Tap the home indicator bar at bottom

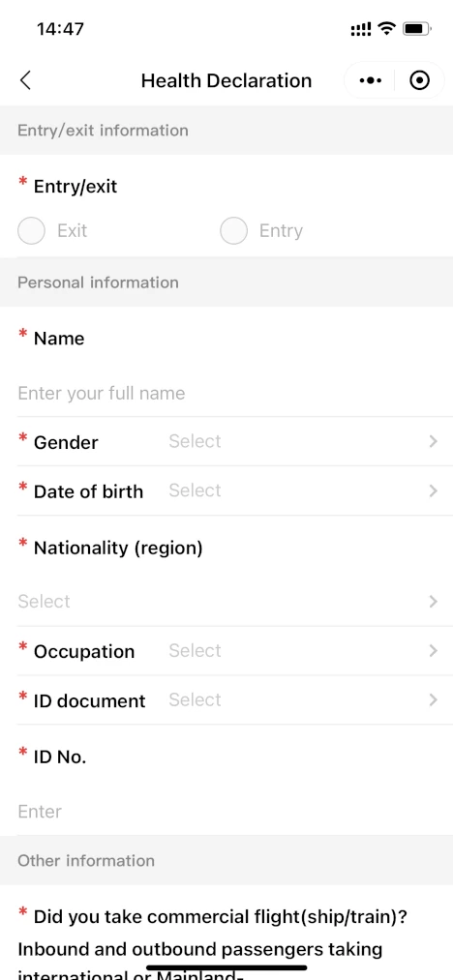coord(226,967)
